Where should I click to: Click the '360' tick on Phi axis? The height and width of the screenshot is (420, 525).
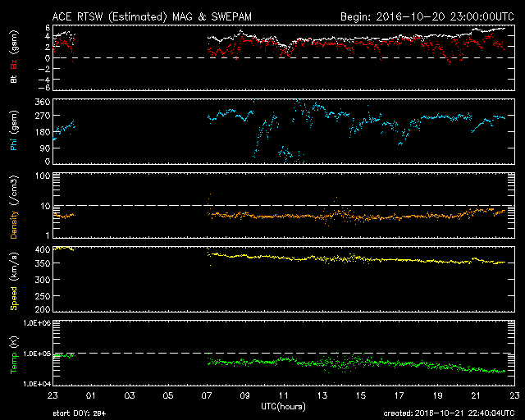[43, 102]
